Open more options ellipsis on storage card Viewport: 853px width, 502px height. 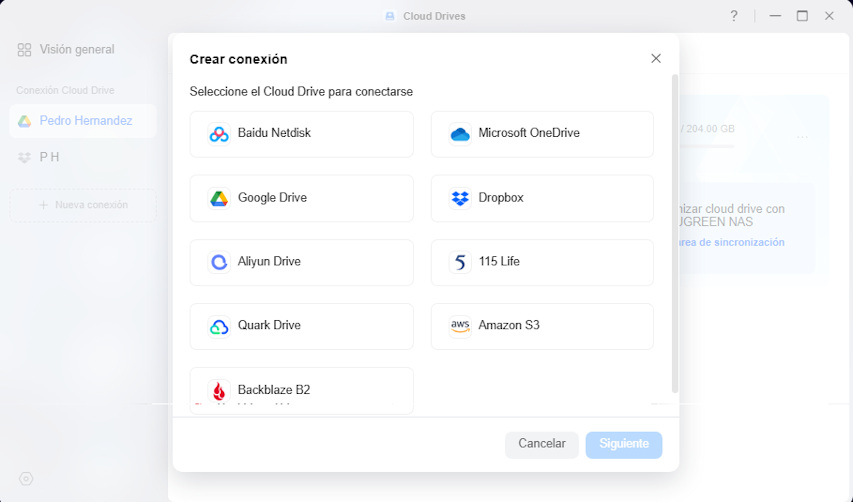click(x=802, y=137)
